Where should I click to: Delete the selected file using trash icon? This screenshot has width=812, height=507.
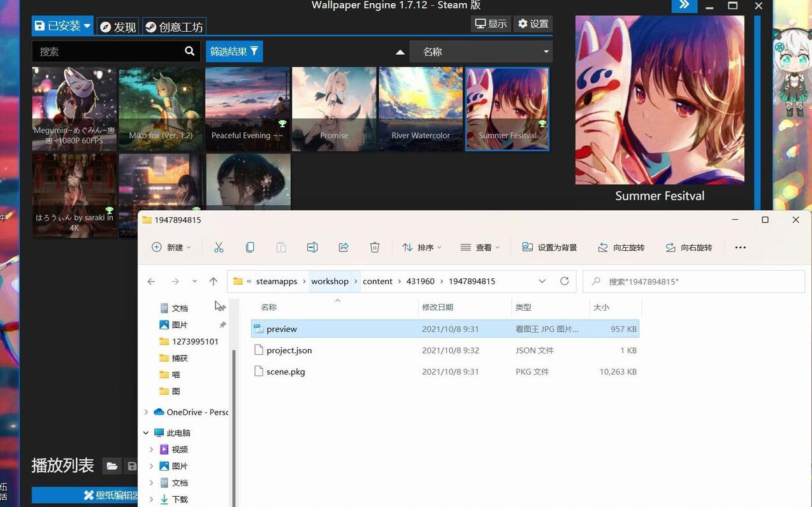[375, 247]
